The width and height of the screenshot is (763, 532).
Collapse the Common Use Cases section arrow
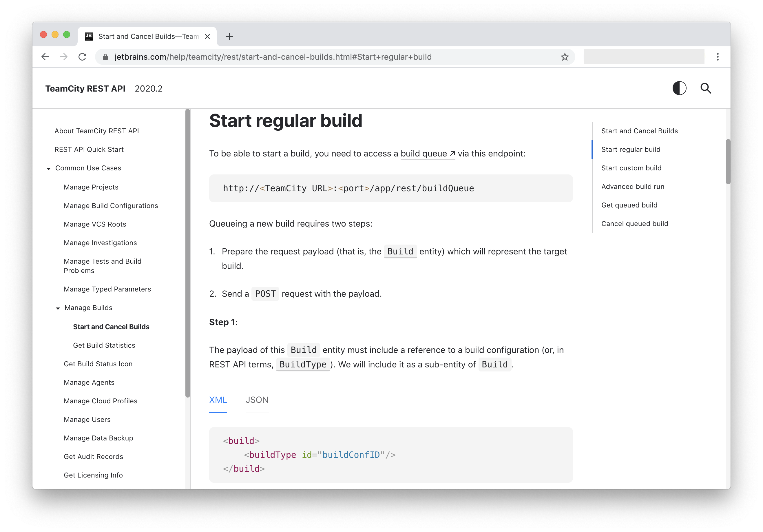point(48,169)
